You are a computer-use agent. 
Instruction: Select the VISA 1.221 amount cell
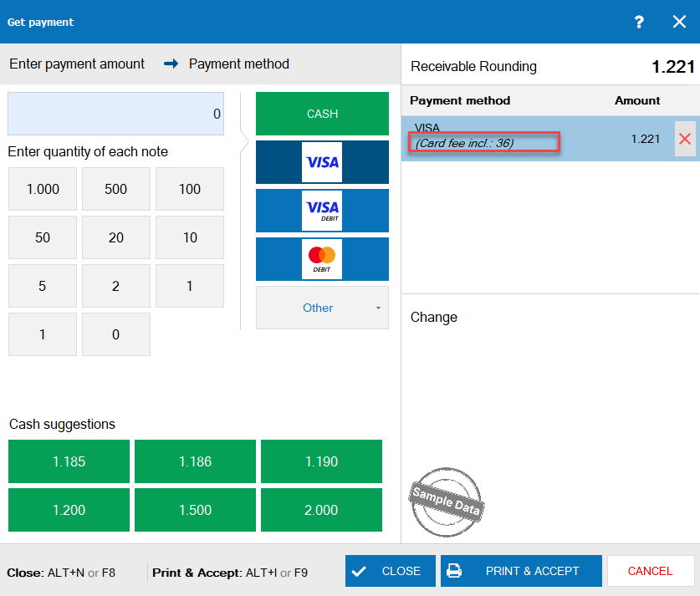tap(645, 140)
